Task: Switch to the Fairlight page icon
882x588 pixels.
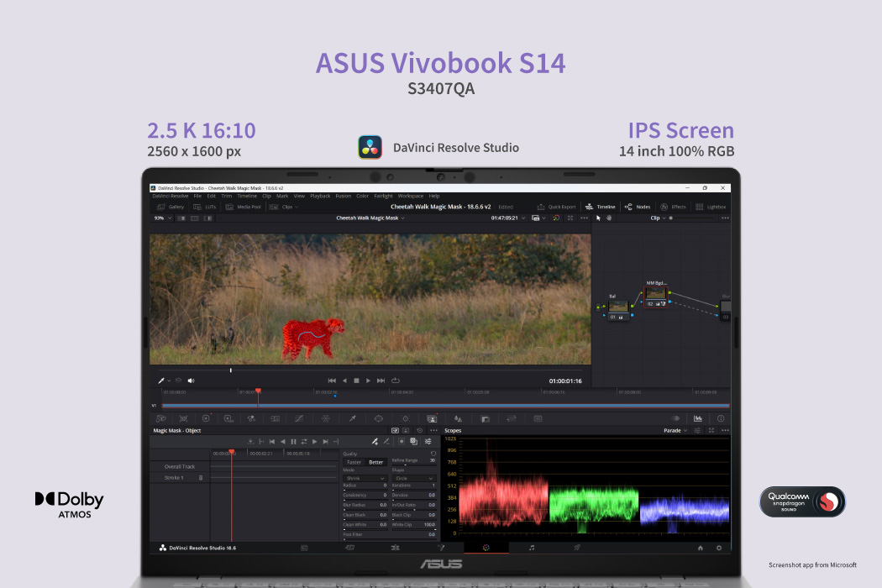Action: (532, 548)
